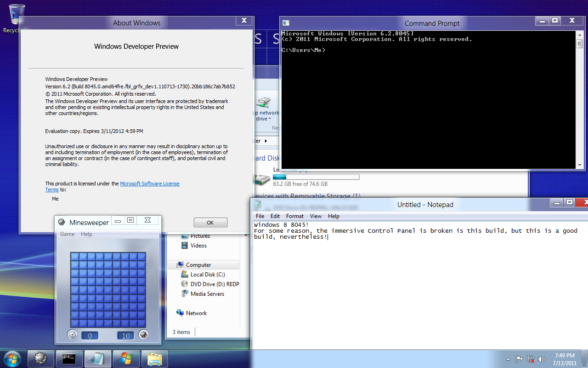Click the Minesweeper mine counter icon
Image resolution: width=588 pixels, height=368 pixels.
pos(143,335)
